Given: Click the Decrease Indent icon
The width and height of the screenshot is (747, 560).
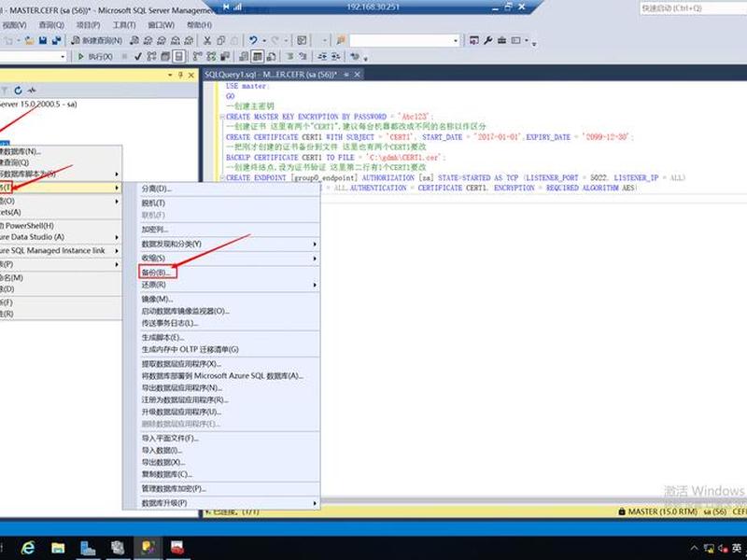Looking at the screenshot, I should point(322,57).
